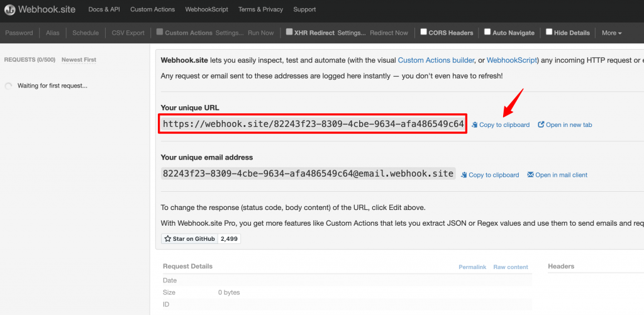644x315 pixels.
Task: Click the Request Details heading
Action: pyautogui.click(x=187, y=266)
